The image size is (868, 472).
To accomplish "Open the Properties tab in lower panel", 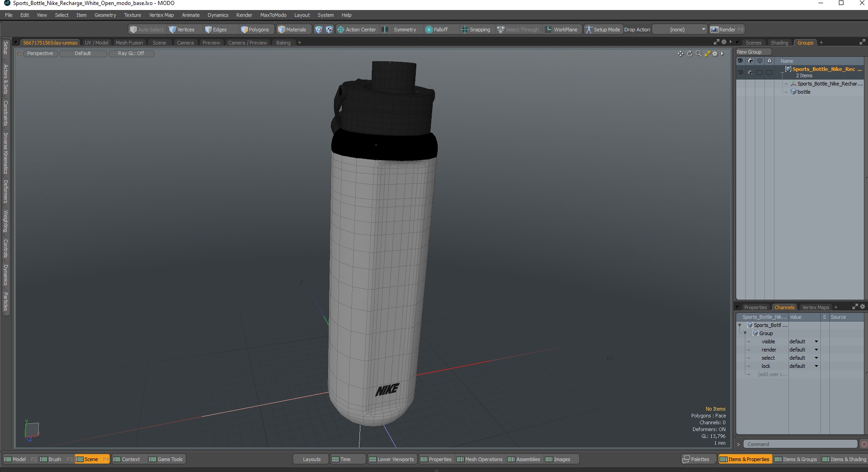I will [755, 307].
